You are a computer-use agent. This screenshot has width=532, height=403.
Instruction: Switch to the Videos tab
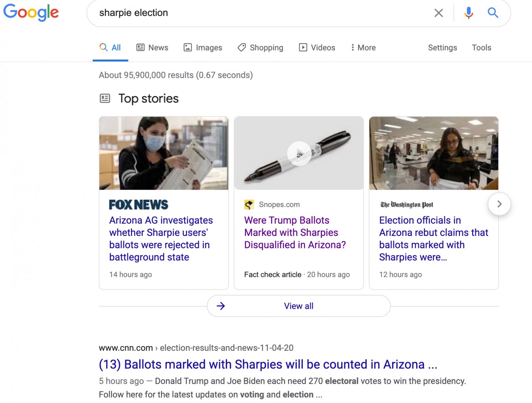[317, 48]
